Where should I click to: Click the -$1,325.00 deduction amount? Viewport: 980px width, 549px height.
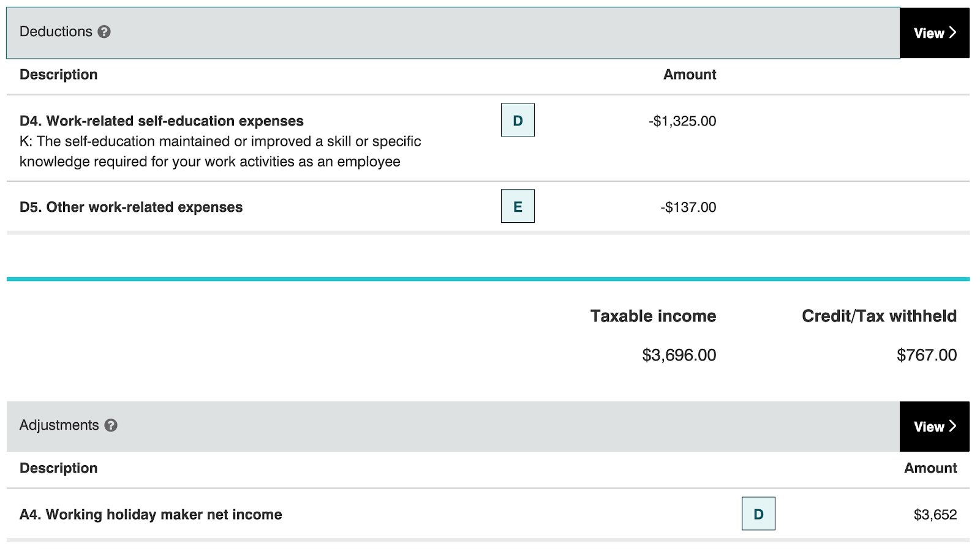(682, 121)
